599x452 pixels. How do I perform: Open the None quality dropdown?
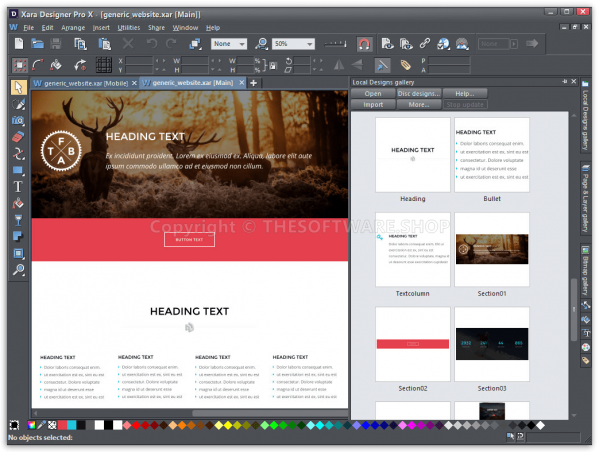229,44
